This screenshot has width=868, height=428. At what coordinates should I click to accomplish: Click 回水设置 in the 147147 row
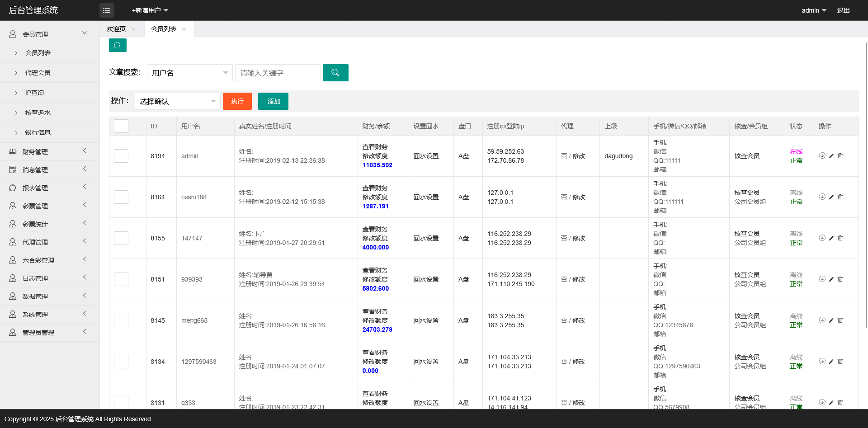426,238
